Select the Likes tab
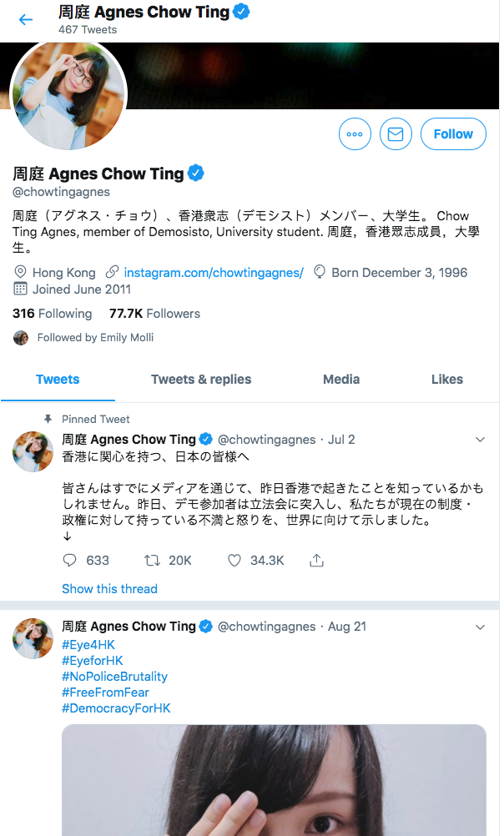The width and height of the screenshot is (504, 836). pos(446,380)
